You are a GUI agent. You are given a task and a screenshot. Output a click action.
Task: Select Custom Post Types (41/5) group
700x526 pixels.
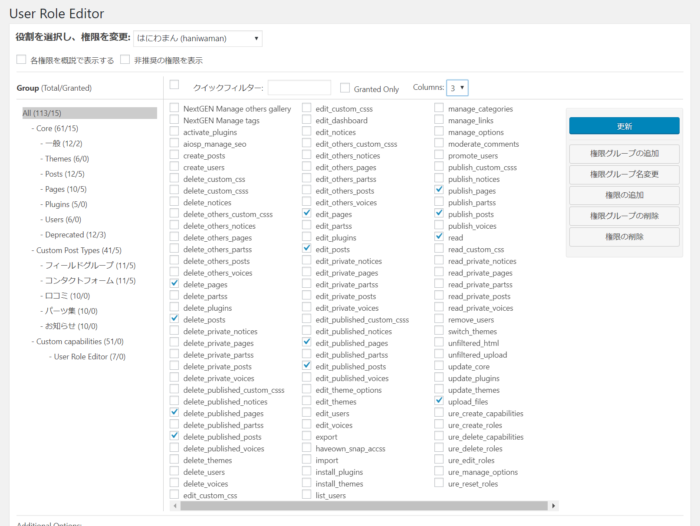78,250
